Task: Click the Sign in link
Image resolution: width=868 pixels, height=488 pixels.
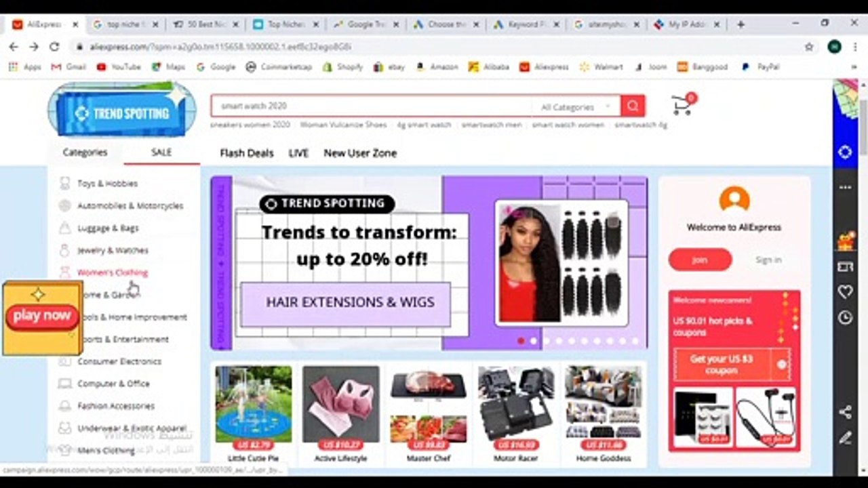Action: tap(768, 260)
